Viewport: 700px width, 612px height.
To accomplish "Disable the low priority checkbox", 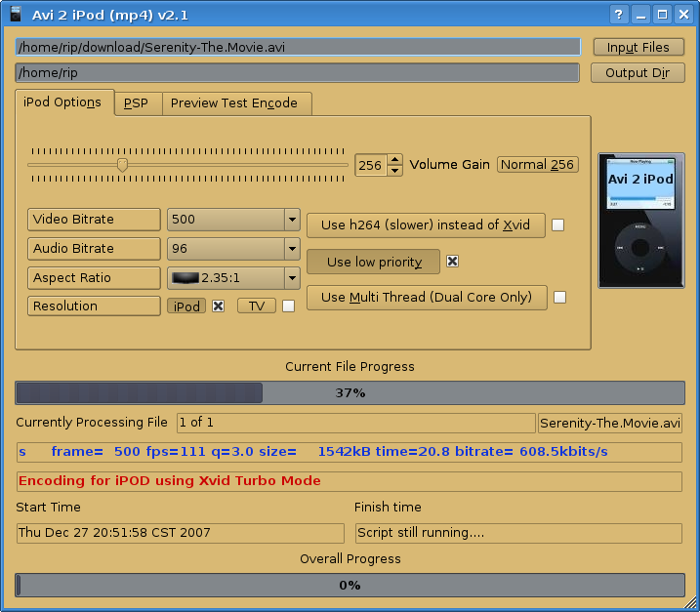I will (453, 262).
